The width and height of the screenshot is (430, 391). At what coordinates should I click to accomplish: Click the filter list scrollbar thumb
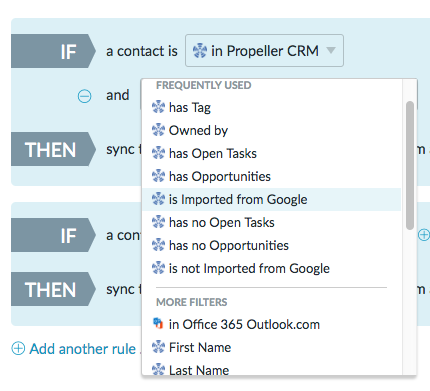click(x=410, y=165)
